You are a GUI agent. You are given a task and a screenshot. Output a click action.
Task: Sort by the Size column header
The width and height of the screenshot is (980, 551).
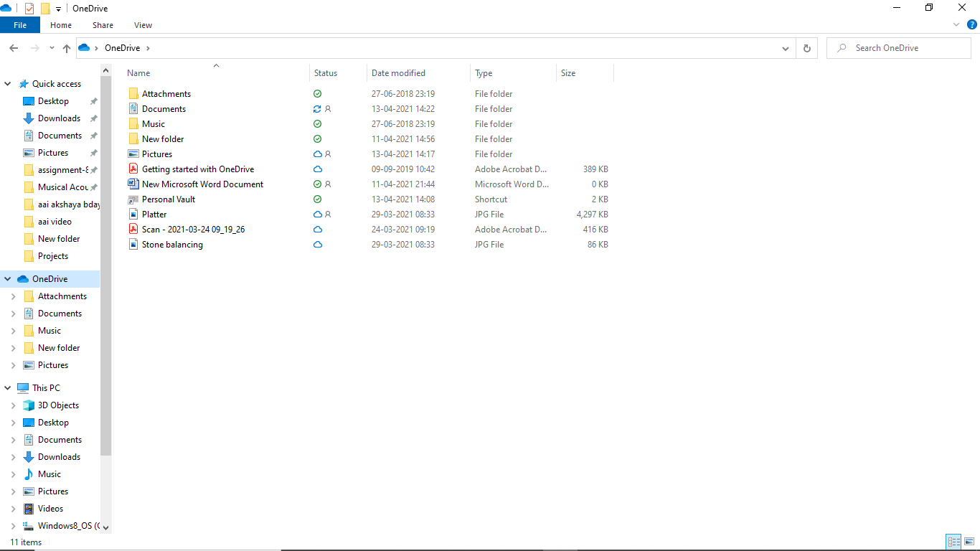tap(585, 73)
